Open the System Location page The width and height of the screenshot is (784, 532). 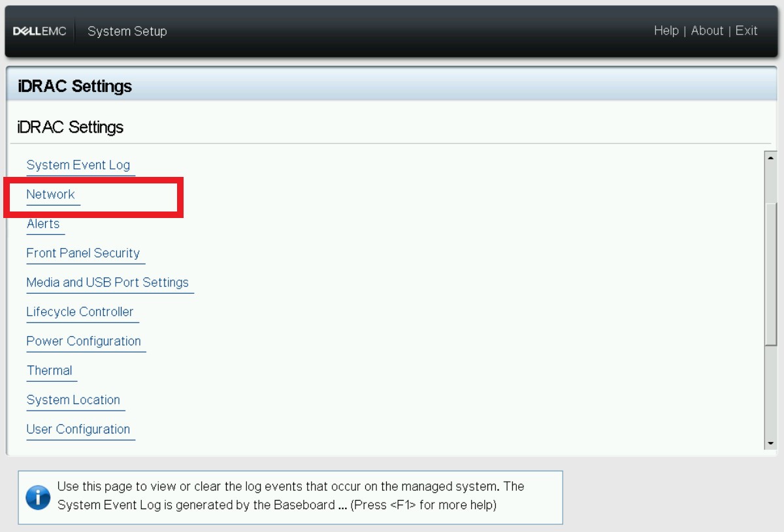click(x=74, y=399)
